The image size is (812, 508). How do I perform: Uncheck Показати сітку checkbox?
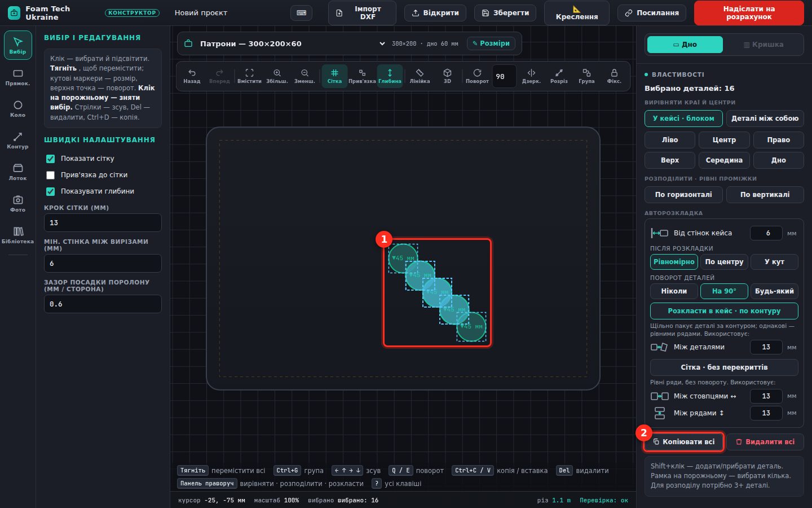click(50, 159)
